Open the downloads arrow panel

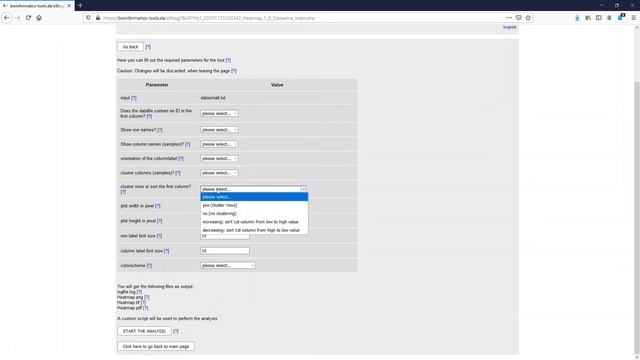577,18
